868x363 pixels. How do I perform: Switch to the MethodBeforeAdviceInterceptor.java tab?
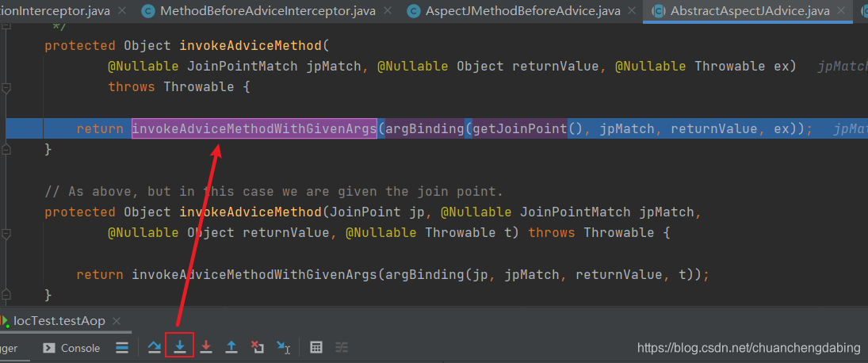point(268,10)
